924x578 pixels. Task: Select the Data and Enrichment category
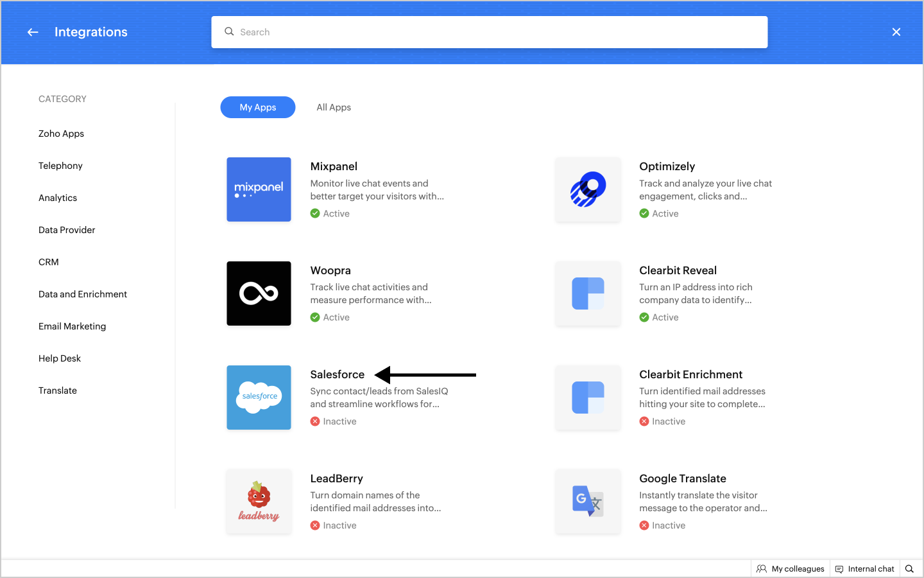tap(83, 294)
